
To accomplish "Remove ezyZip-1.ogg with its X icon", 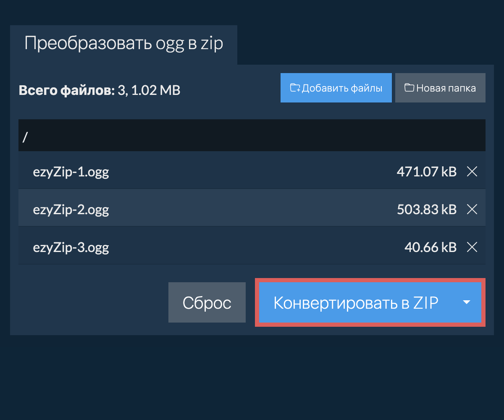I will pyautogui.click(x=472, y=171).
